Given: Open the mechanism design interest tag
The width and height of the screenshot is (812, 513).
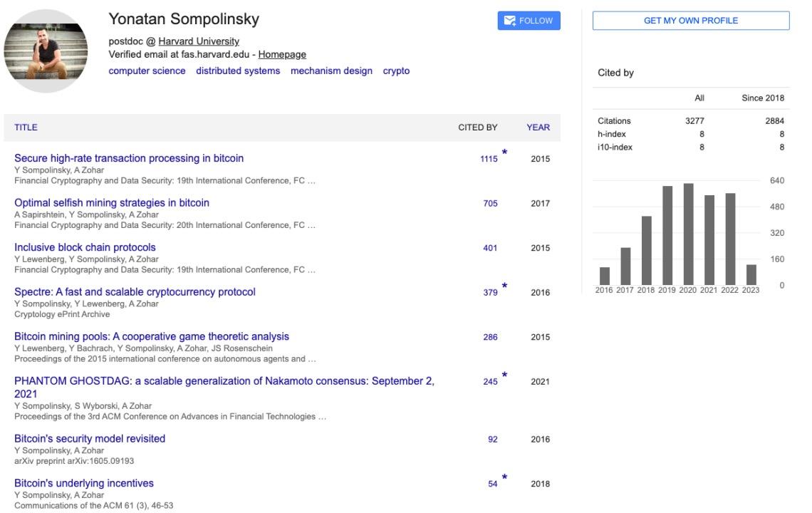Looking at the screenshot, I should point(331,71).
